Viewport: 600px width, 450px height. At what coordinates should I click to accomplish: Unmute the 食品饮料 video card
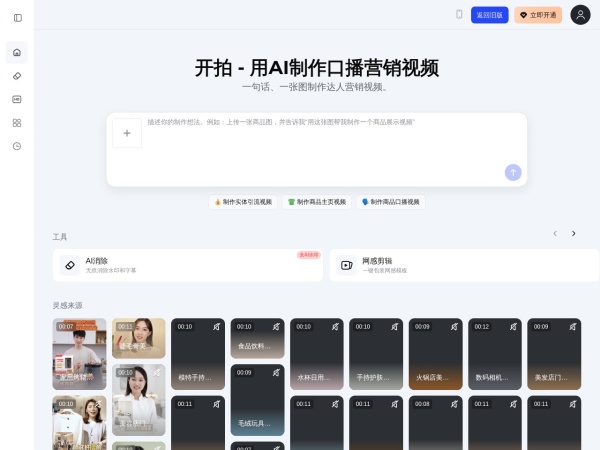pos(276,327)
